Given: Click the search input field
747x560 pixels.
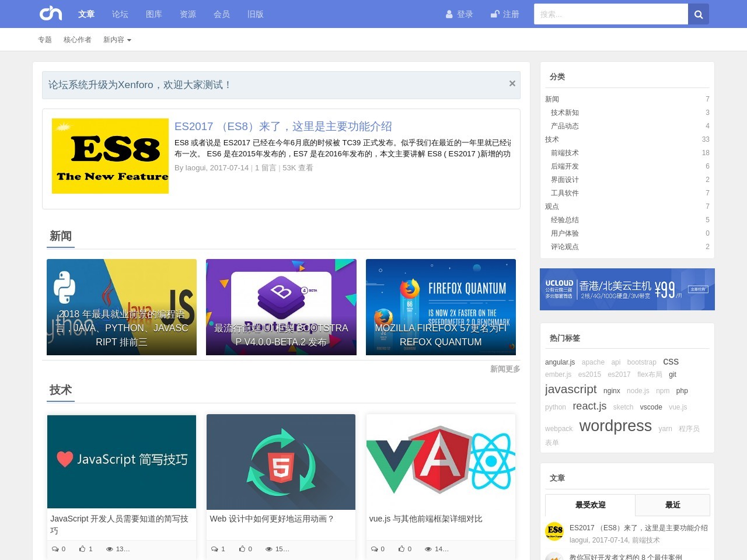Looking at the screenshot, I should [610, 15].
